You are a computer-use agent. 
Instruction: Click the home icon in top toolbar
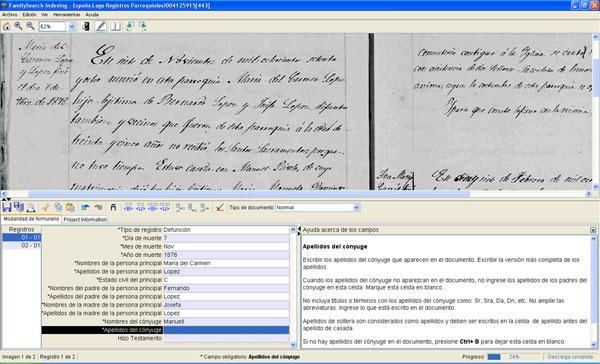point(7,26)
